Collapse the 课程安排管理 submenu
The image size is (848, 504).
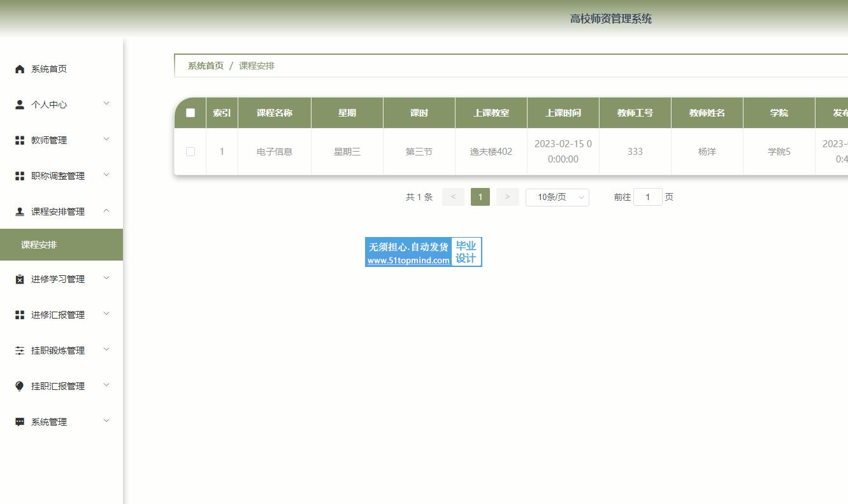[x=106, y=211]
